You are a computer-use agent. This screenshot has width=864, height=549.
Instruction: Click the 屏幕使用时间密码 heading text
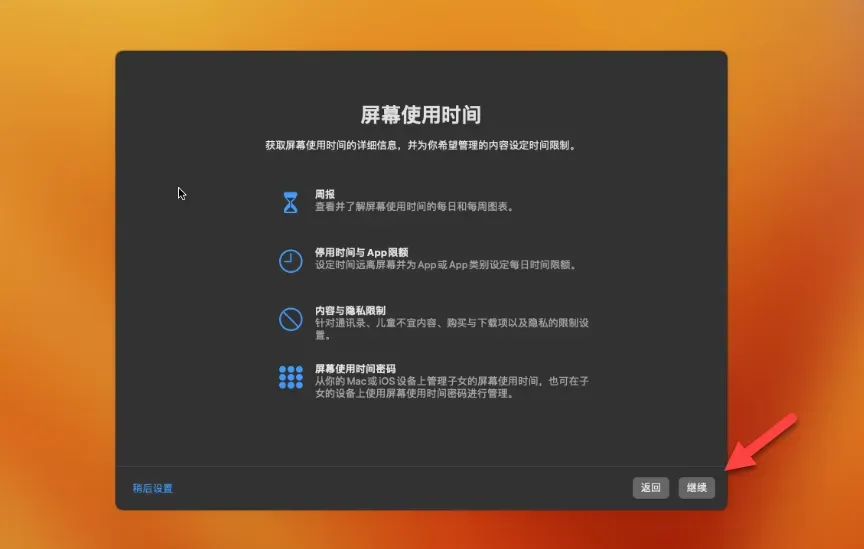pos(355,369)
